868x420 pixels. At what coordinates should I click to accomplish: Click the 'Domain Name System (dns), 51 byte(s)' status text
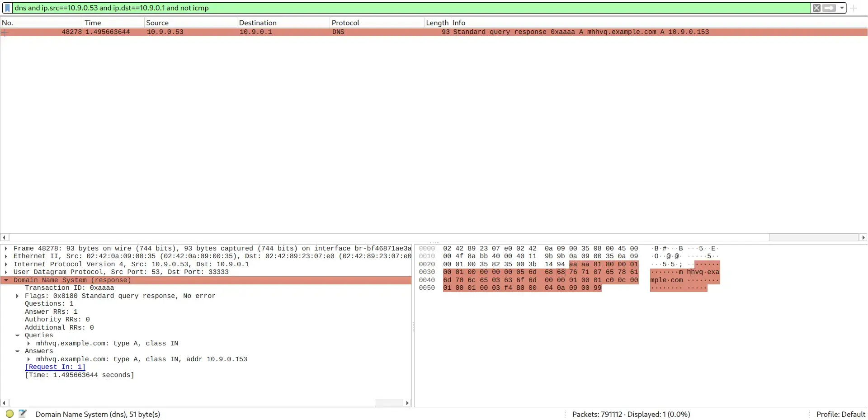[x=98, y=414]
